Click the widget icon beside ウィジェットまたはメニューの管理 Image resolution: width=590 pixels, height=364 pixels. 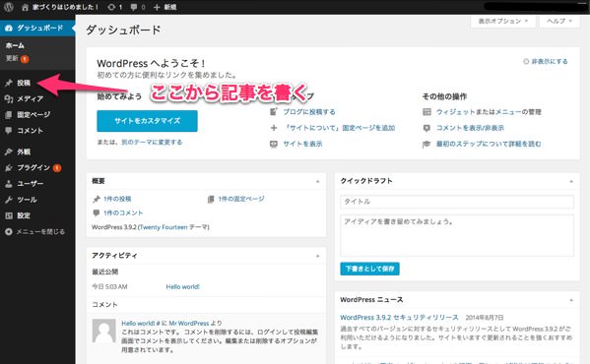pos(426,111)
